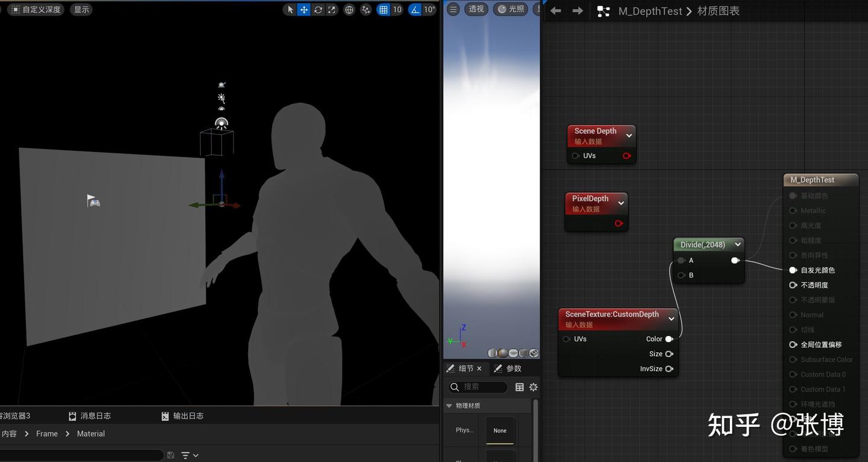
Task: Go back with the left arrow
Action: pos(556,11)
